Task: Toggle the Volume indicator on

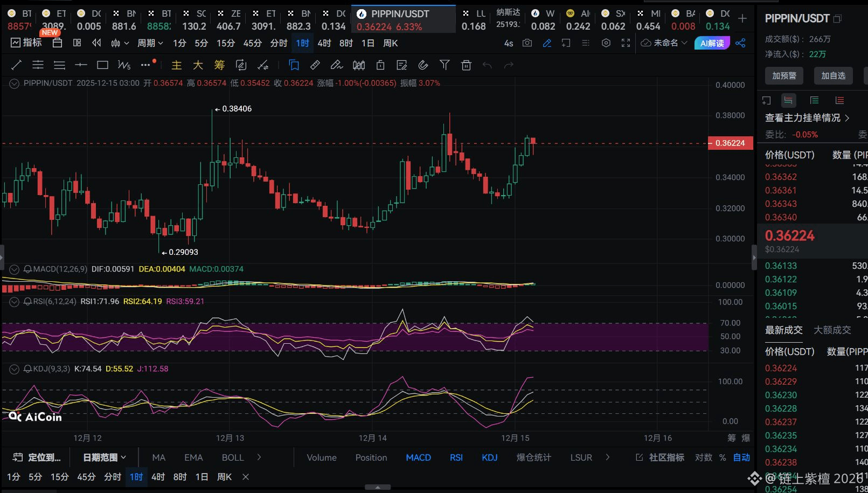Action: (x=322, y=457)
